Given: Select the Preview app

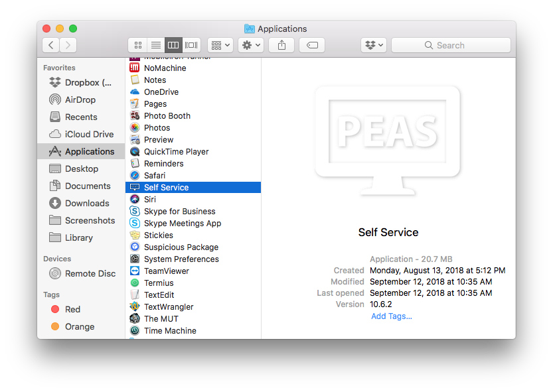Looking at the screenshot, I should tap(193, 140).
